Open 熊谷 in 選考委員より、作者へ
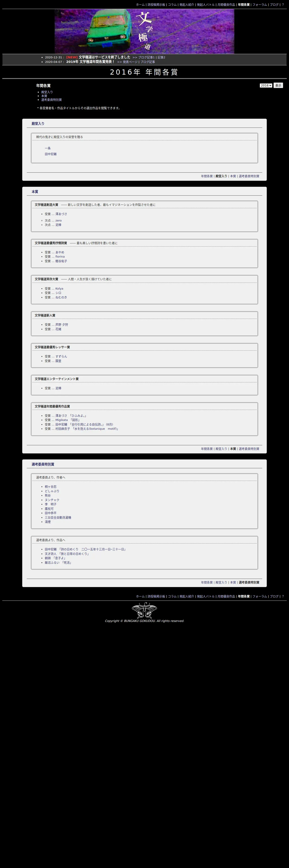289x868 pixels. 48,496
